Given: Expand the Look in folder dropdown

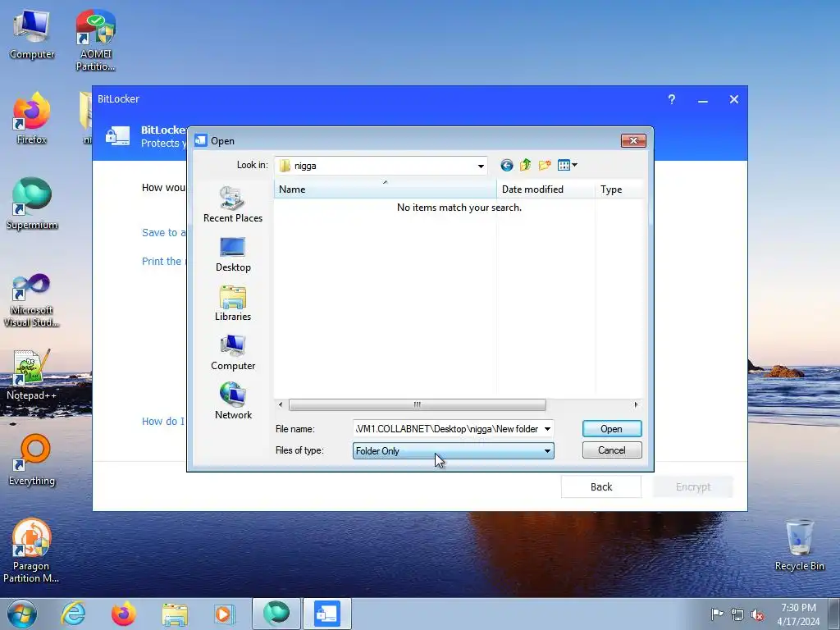Looking at the screenshot, I should 481,166.
